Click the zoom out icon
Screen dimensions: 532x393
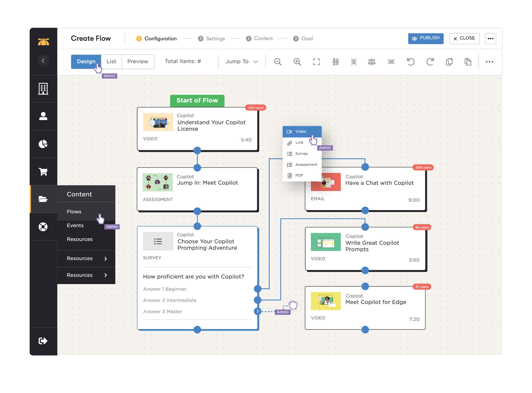(x=278, y=61)
